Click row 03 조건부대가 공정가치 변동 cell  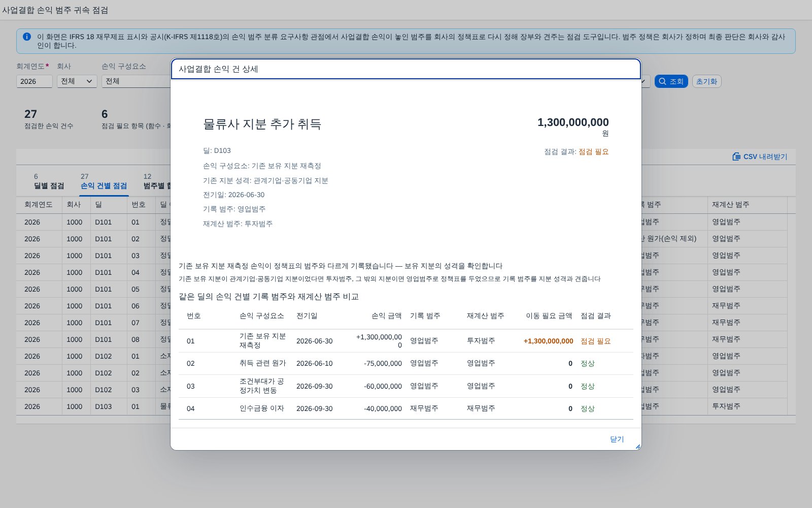262,386
